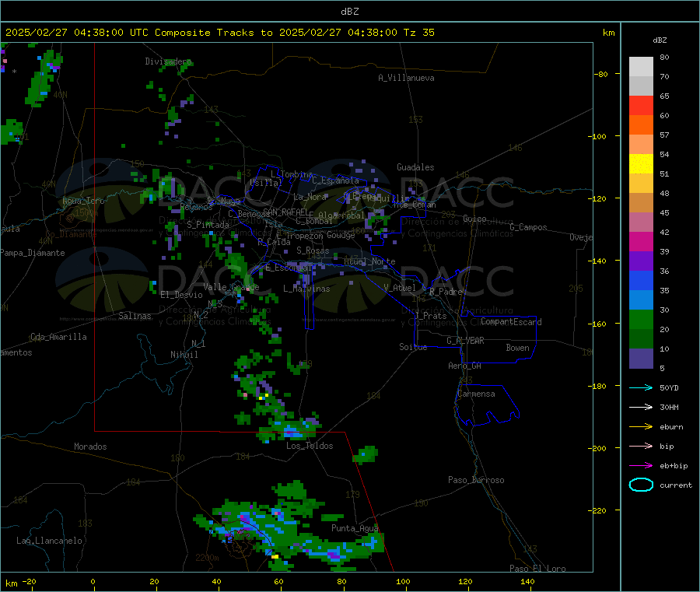700x592 pixels.
Task: Click the 'Los_Toldos' map label
Action: [x=310, y=446]
